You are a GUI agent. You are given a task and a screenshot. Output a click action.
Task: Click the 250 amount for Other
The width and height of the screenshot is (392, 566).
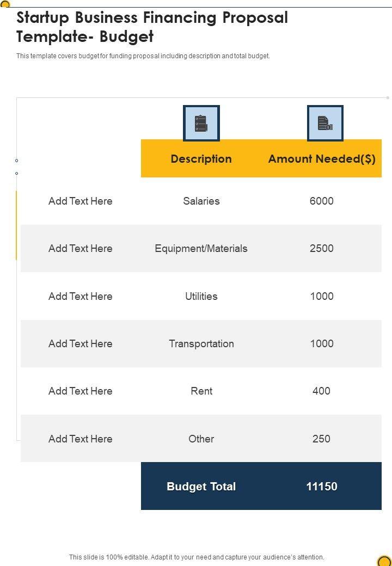pyautogui.click(x=321, y=439)
